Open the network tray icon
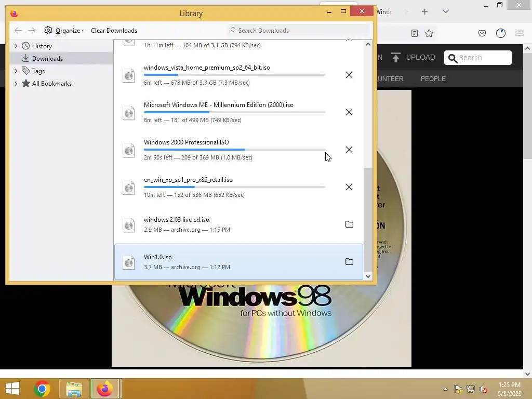Viewport: 532px width, 399px height. pos(471,389)
